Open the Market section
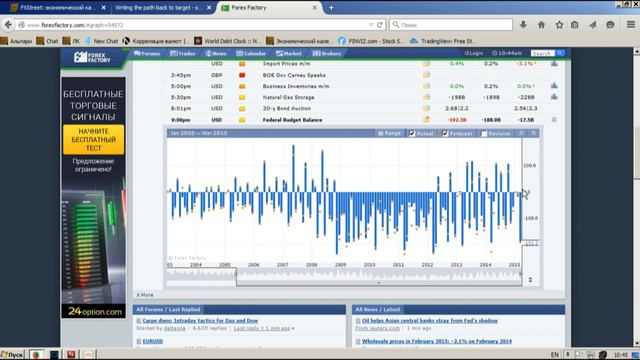The height and width of the screenshot is (360, 640). (289, 53)
